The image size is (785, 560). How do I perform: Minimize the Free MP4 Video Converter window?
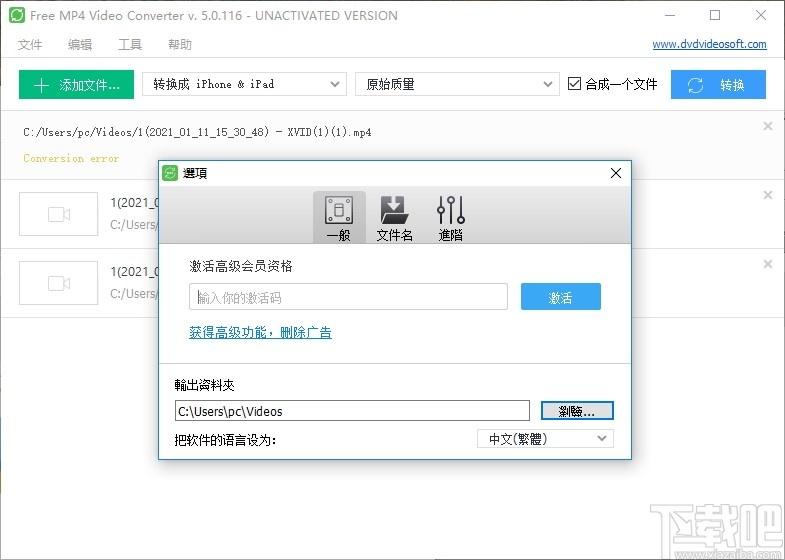(x=669, y=15)
